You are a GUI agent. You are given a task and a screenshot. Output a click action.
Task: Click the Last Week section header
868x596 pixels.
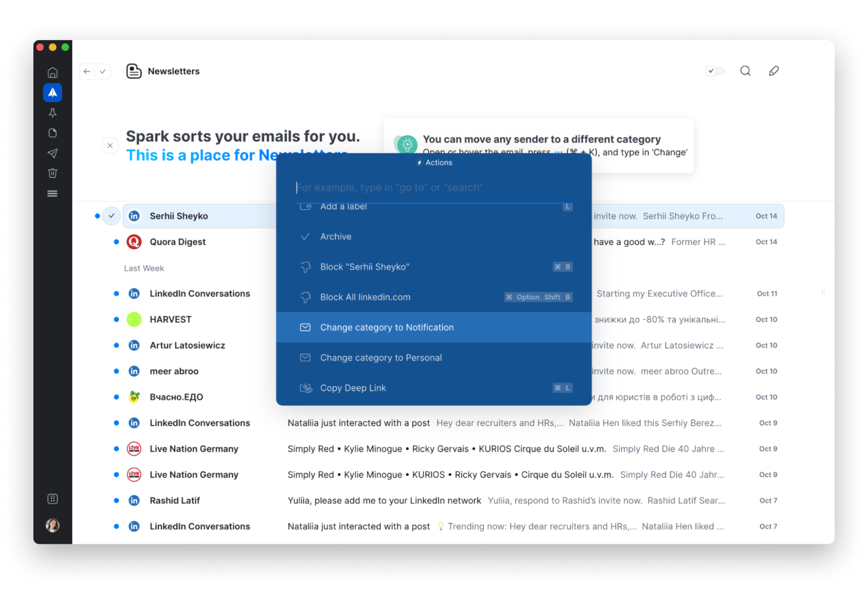point(144,268)
